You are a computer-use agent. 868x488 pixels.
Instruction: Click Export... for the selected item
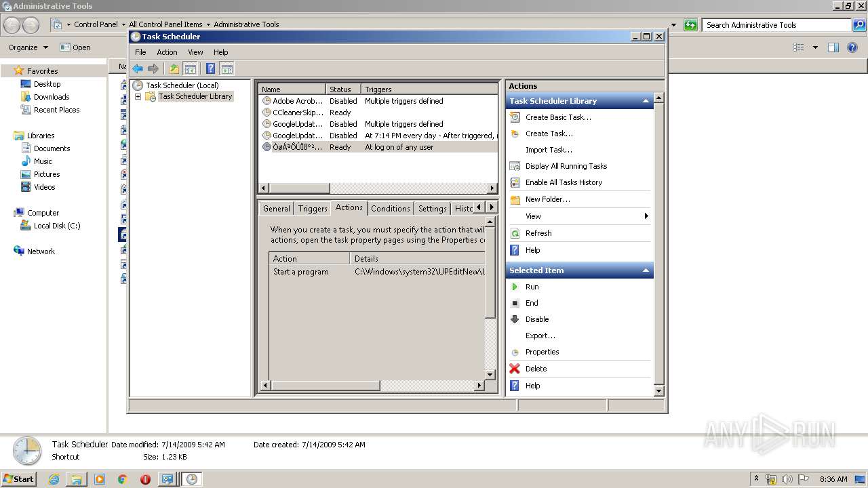pyautogui.click(x=540, y=335)
